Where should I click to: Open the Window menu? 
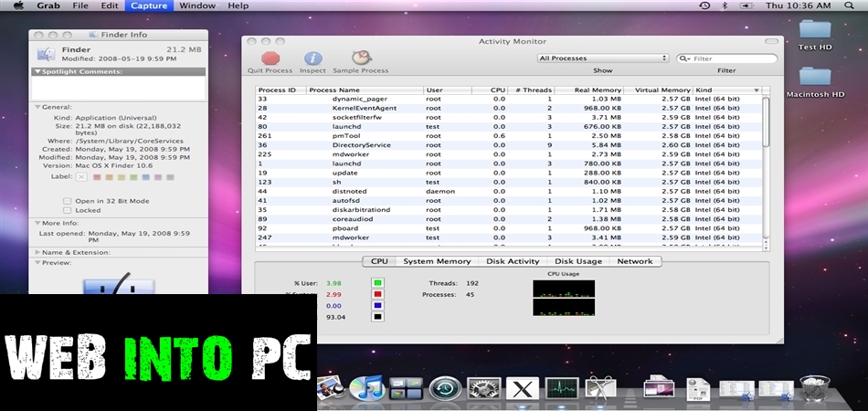pos(197,5)
